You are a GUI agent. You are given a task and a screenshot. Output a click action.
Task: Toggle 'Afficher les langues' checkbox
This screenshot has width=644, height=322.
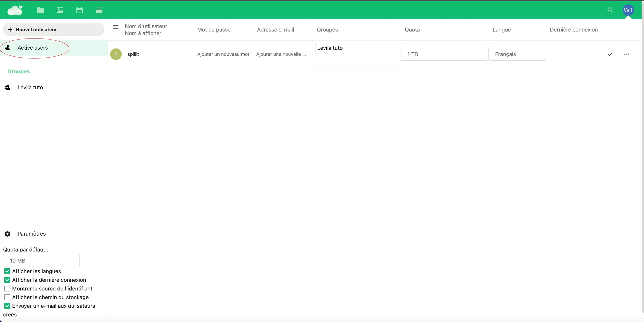(7, 271)
